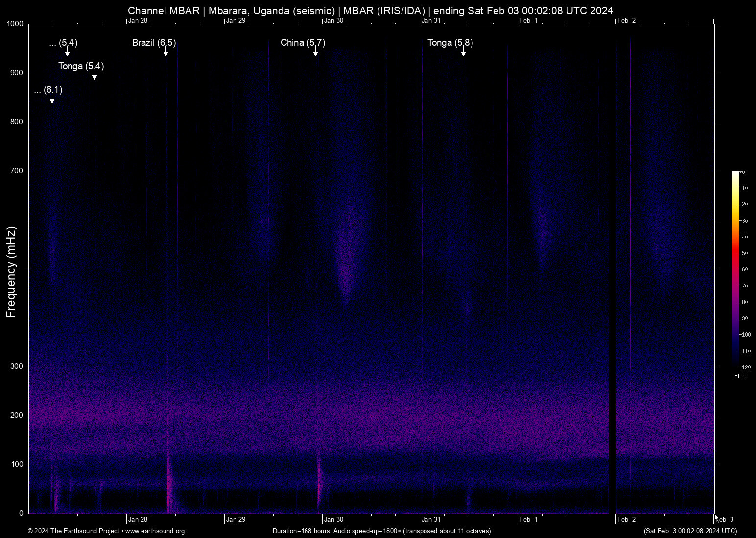Click the arrow beneath the Tonga (5.8) label
The height and width of the screenshot is (538, 756).
pyautogui.click(x=463, y=53)
